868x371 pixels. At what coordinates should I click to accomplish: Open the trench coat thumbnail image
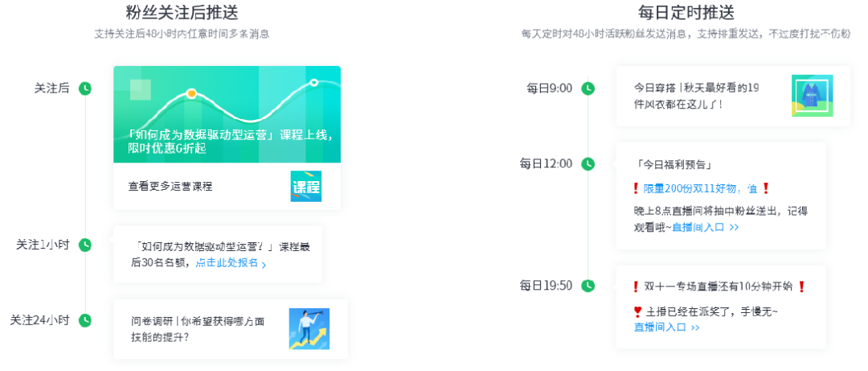click(812, 96)
